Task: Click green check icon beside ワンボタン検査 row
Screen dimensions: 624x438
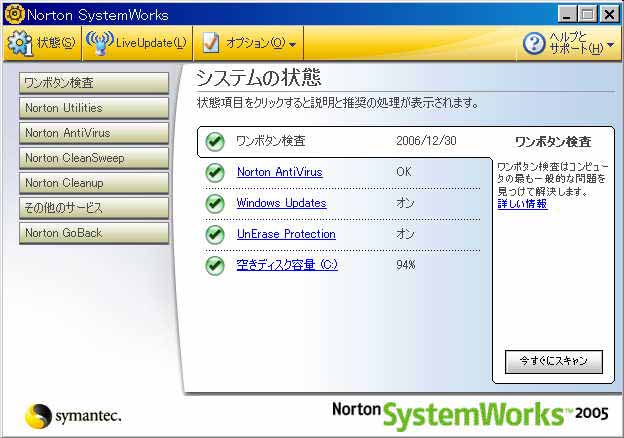Action: coord(215,141)
